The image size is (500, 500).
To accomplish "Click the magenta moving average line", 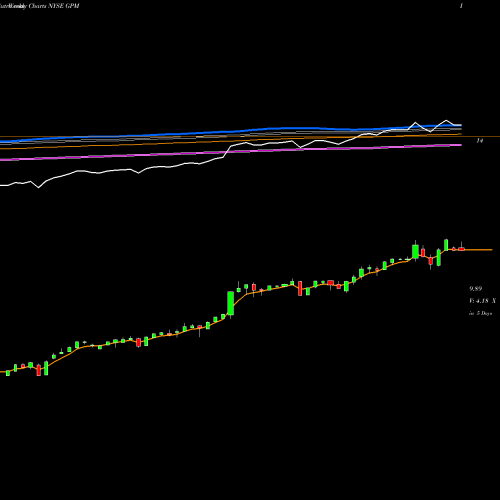I will [231, 152].
